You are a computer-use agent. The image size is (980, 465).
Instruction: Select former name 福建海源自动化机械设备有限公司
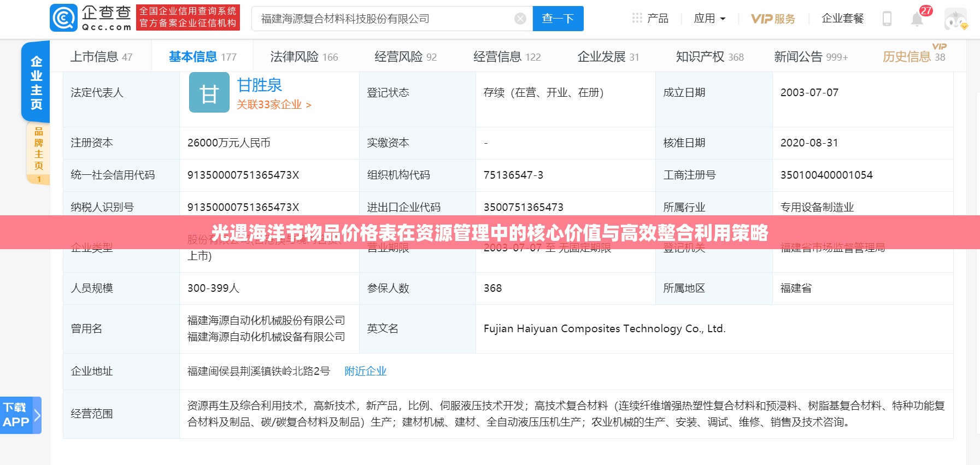[266, 337]
